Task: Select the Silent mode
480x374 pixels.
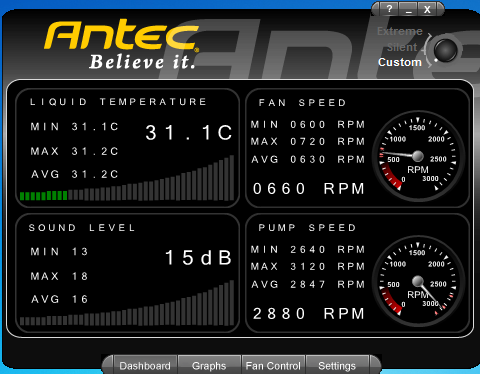Action: coord(402,47)
